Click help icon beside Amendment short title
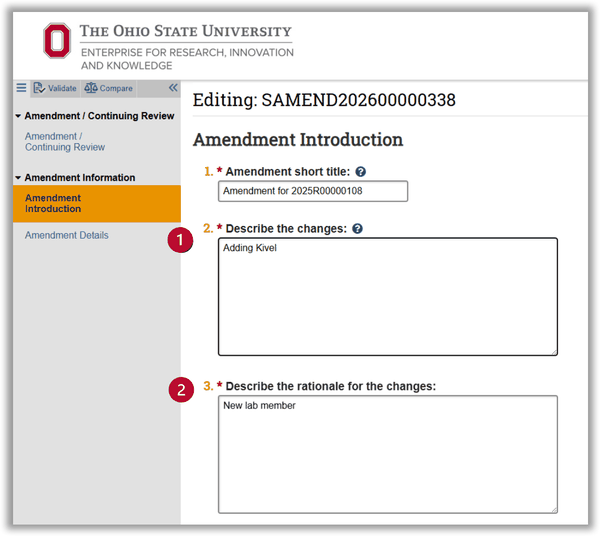600x536 pixels. (360, 172)
